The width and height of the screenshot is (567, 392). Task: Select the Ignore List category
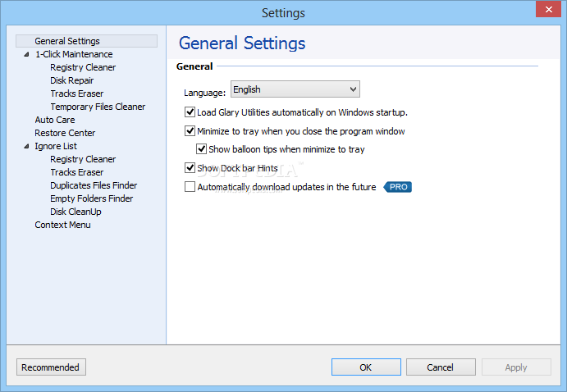56,146
